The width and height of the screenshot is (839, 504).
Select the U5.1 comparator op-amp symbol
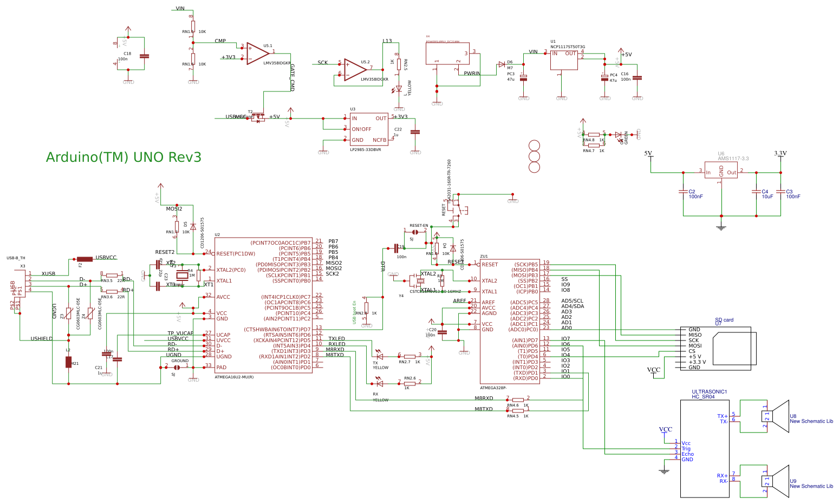[258, 54]
